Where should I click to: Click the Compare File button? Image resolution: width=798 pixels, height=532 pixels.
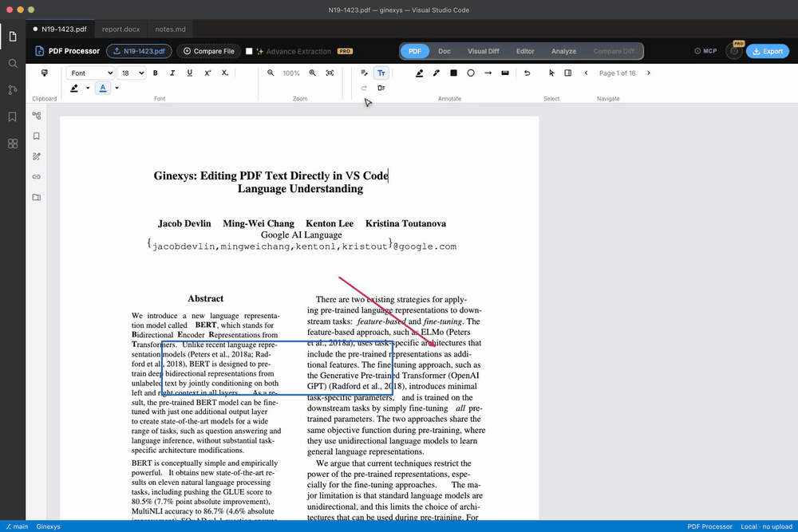[208, 51]
